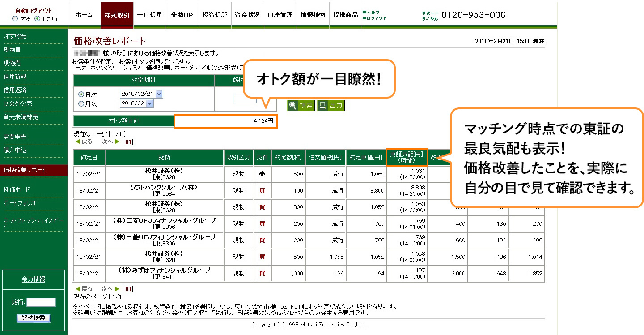Open the 提携商品 tab

(x=345, y=15)
